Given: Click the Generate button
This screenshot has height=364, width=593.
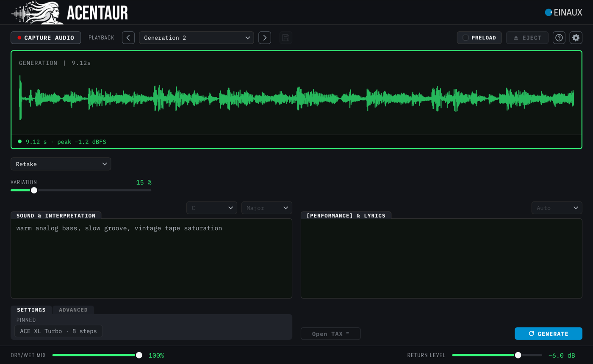Looking at the screenshot, I should pyautogui.click(x=549, y=334).
